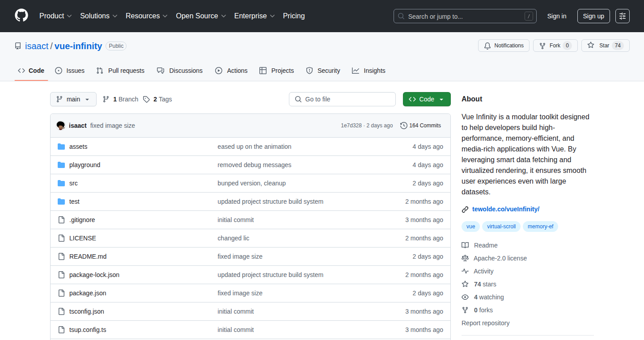Viewport: 644px width, 340px height.
Task: Switch to the Issues tab
Action: [x=70, y=71]
